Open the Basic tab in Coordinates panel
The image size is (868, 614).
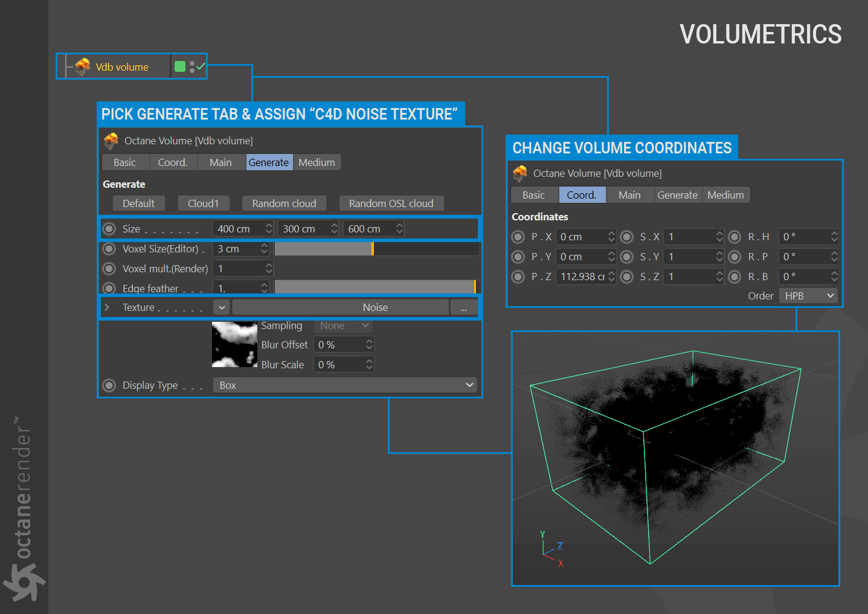pos(533,195)
